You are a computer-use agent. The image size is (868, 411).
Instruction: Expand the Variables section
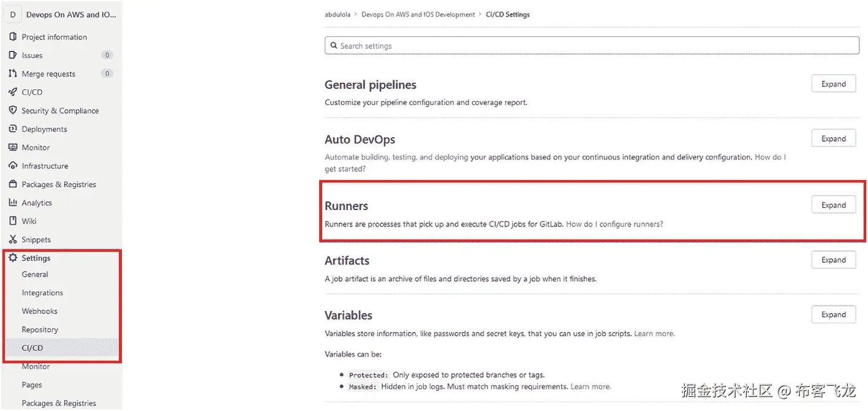(833, 315)
